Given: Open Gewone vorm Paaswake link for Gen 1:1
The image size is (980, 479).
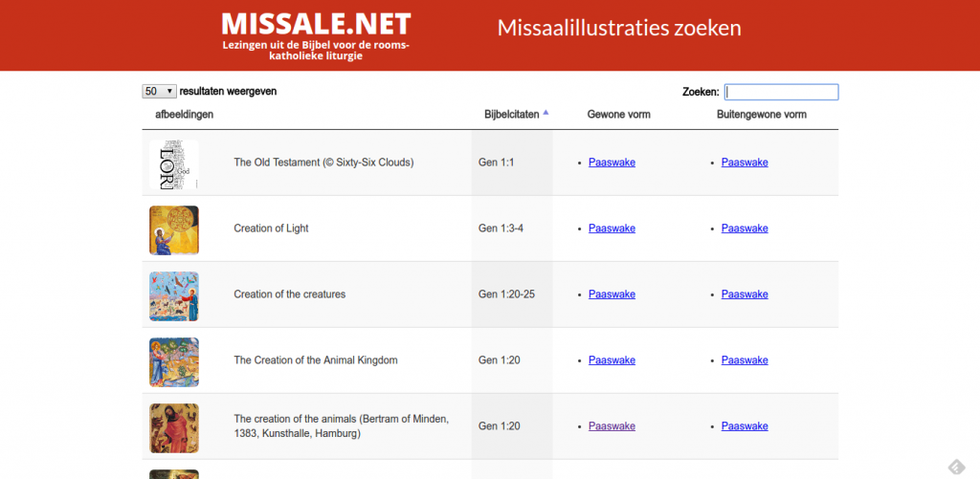Looking at the screenshot, I should 612,163.
